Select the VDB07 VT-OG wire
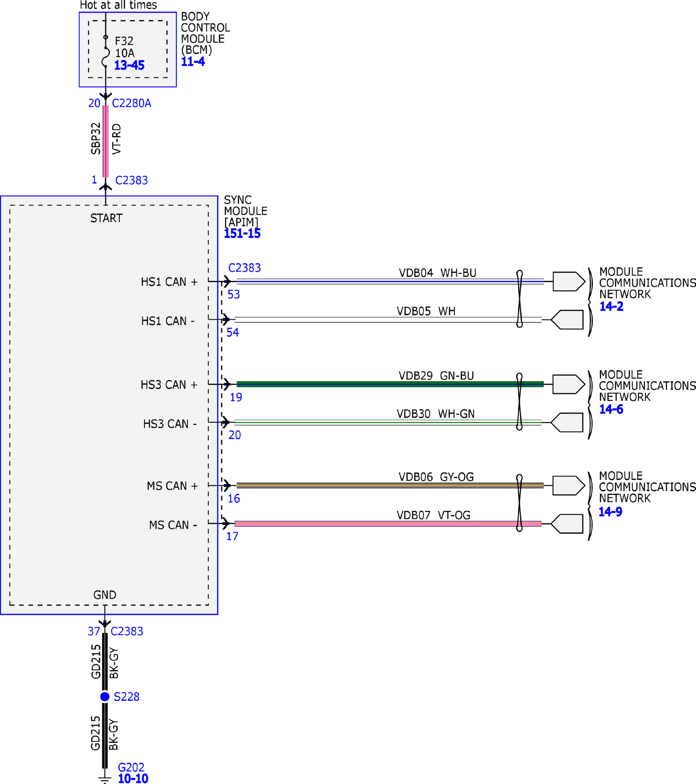Image resolution: width=696 pixels, height=784 pixels. pos(388,524)
